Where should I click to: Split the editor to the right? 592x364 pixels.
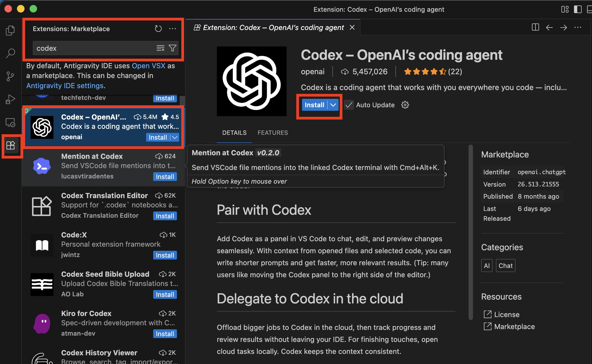pyautogui.click(x=535, y=27)
